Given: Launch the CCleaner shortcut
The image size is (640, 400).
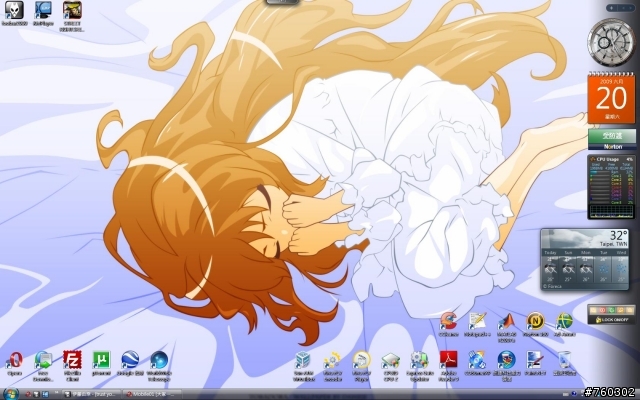Looking at the screenshot, I should (449, 322).
